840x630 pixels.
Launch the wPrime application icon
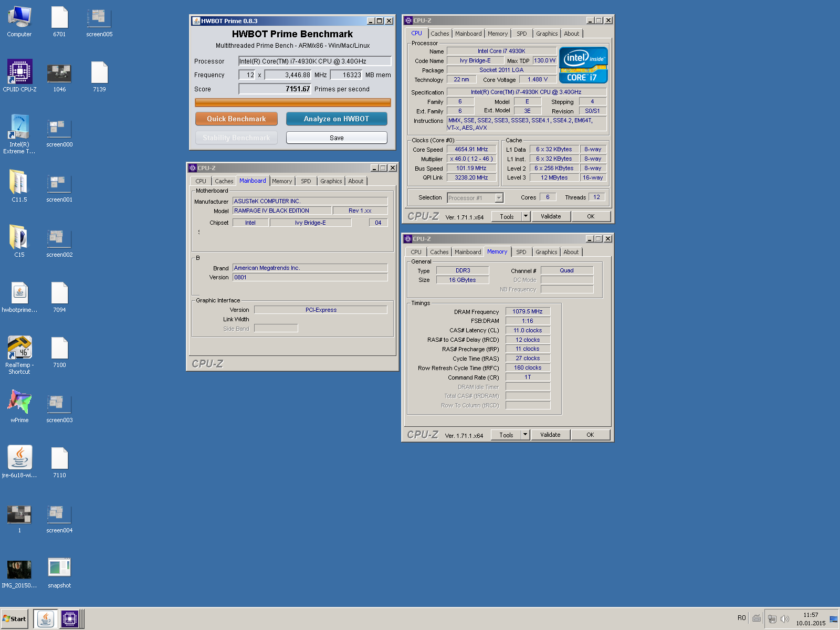pos(19,405)
